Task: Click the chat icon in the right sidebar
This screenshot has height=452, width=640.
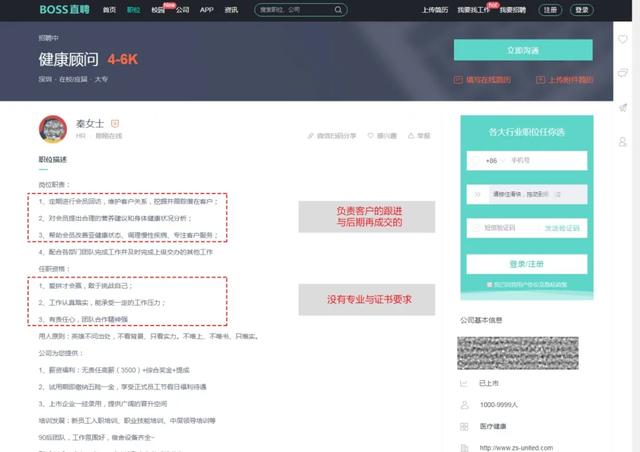Action: click(622, 73)
